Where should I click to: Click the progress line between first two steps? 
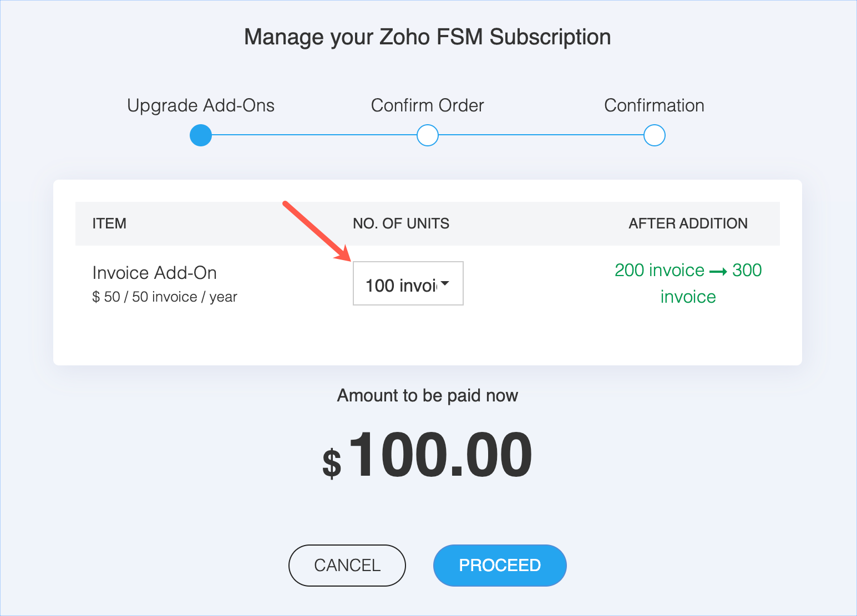pyautogui.click(x=314, y=135)
